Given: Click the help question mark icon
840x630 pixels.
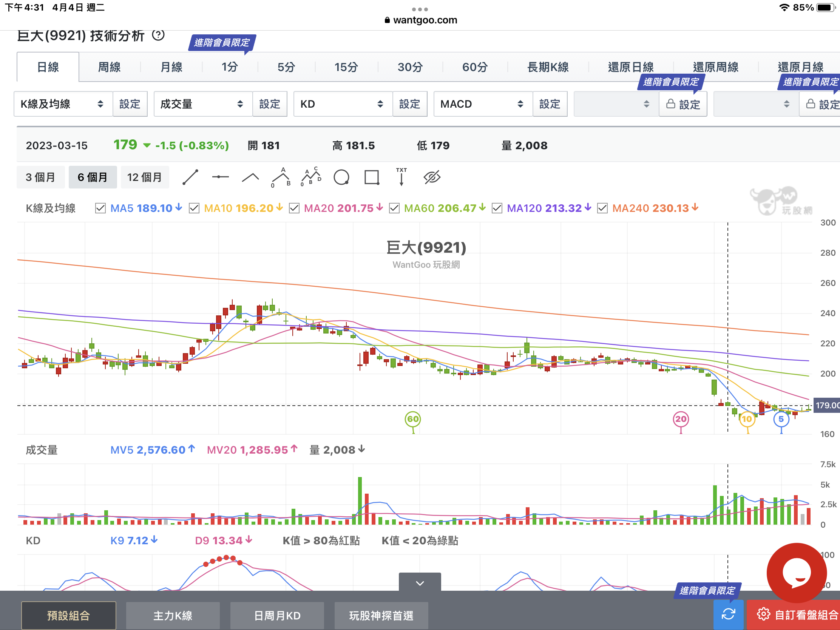Looking at the screenshot, I should point(158,36).
